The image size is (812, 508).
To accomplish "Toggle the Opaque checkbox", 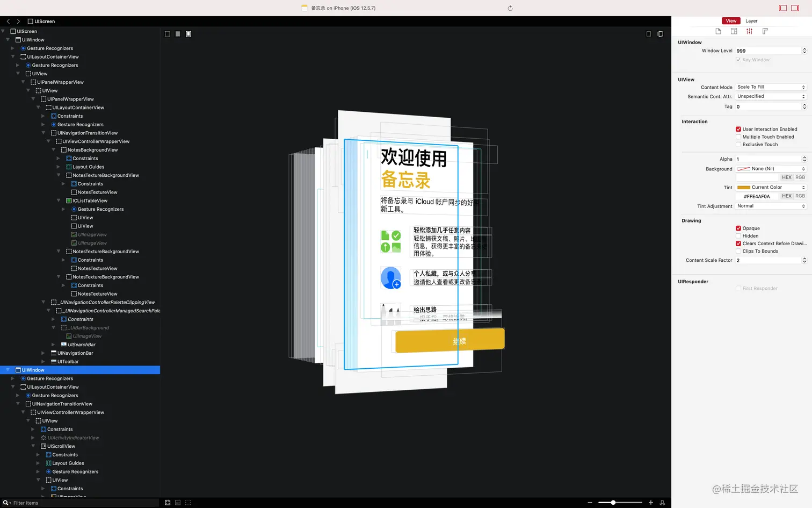I will pyautogui.click(x=738, y=228).
